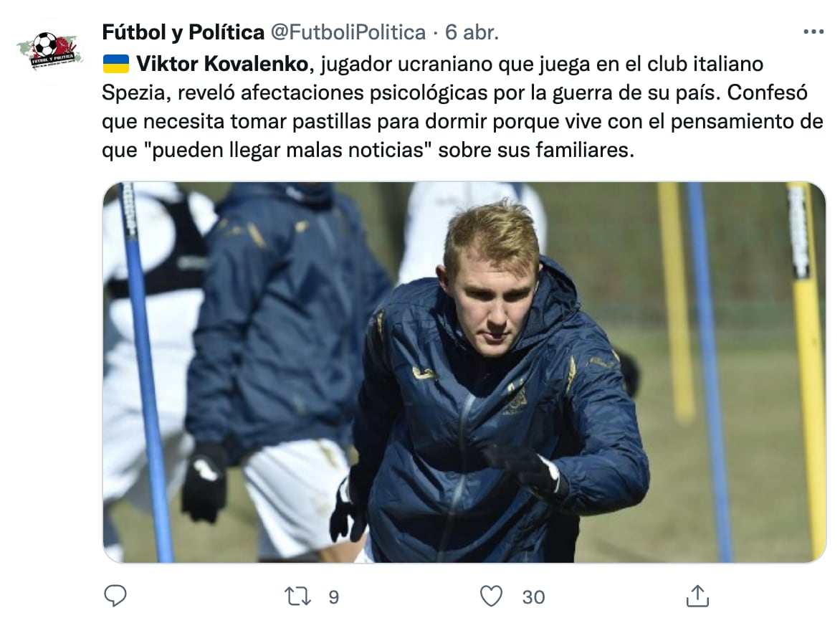Enlarge the football training photo
The width and height of the screenshot is (840, 618).
(x=464, y=372)
